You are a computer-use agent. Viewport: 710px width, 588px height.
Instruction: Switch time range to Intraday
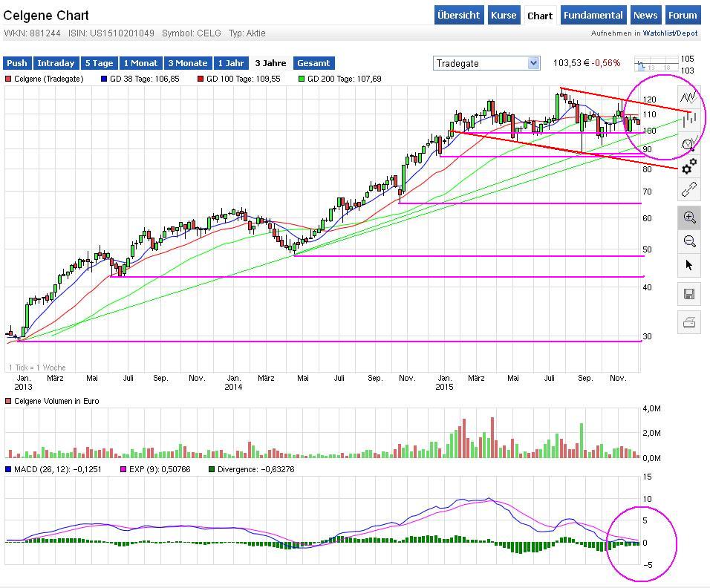(x=56, y=63)
